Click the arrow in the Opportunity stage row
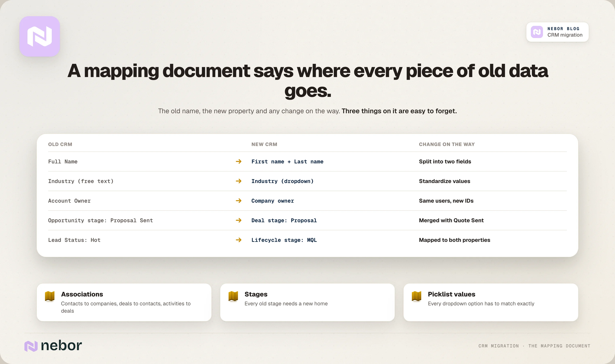Screen dimensions: 615x364 coord(239,220)
